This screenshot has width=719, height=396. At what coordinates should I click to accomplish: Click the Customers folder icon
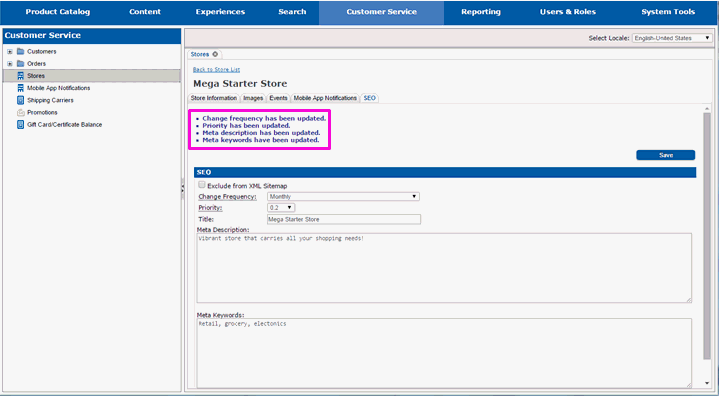click(x=20, y=51)
